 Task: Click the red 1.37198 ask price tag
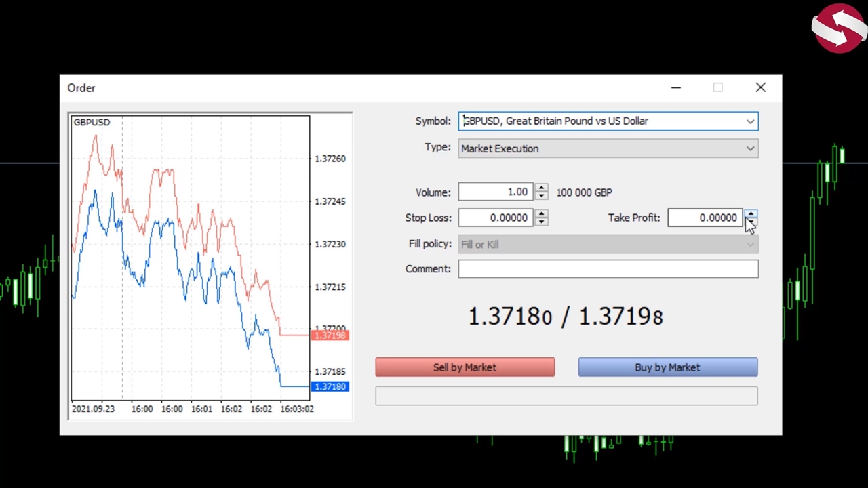click(x=330, y=335)
